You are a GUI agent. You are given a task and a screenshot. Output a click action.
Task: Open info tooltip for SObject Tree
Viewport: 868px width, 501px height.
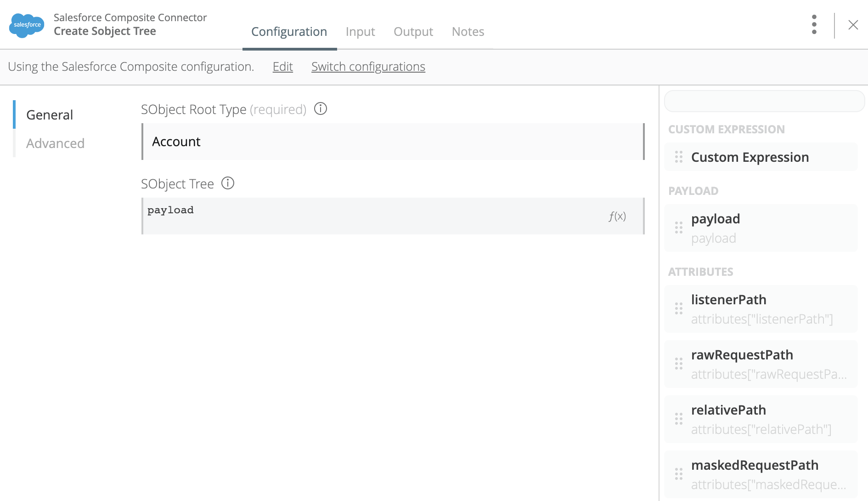pos(228,183)
